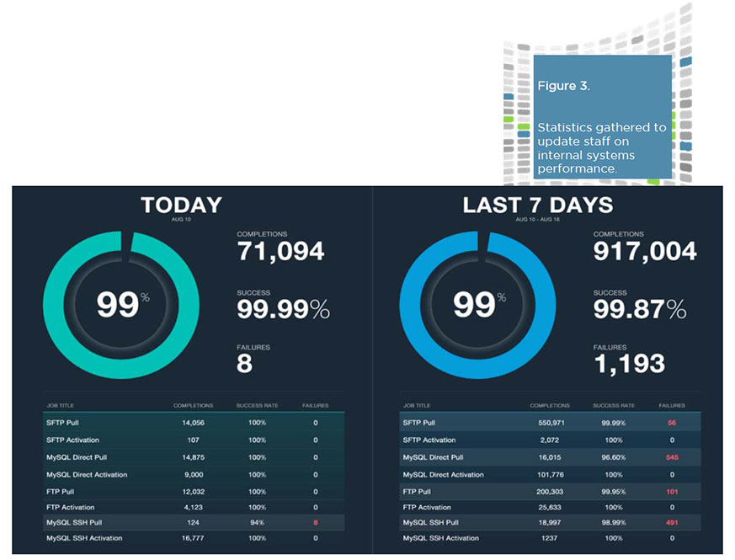The height and width of the screenshot is (560, 735).
Task: Click Today's SFTP Pull completions 14,056
Action: (193, 423)
